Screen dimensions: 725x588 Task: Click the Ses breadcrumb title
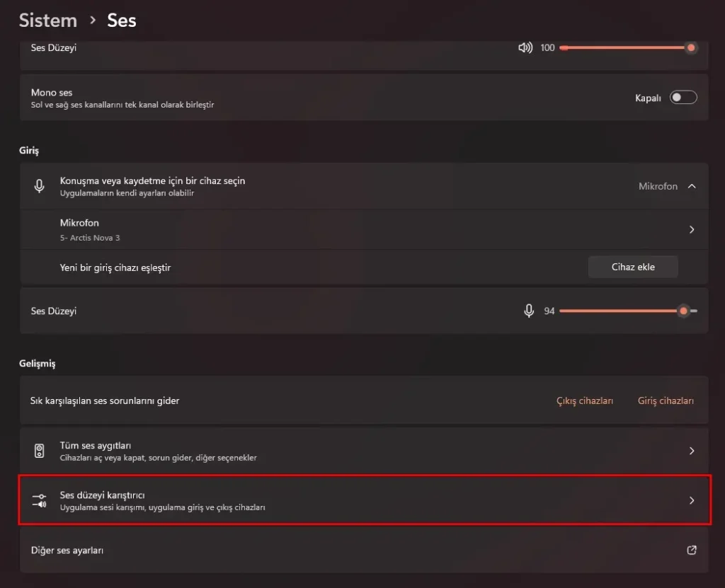(121, 21)
